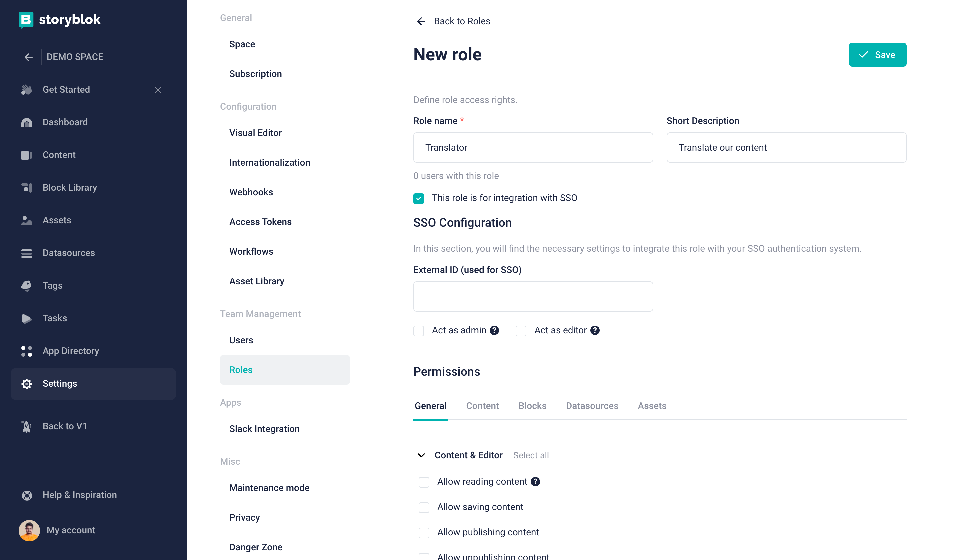Open the Assets permissions tab
Screen dimensions: 960x560
(652, 406)
